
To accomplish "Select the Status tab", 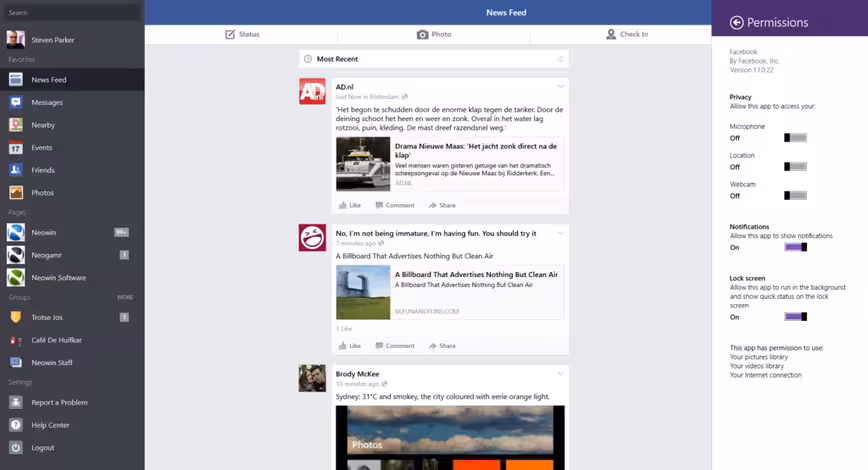I will click(241, 34).
